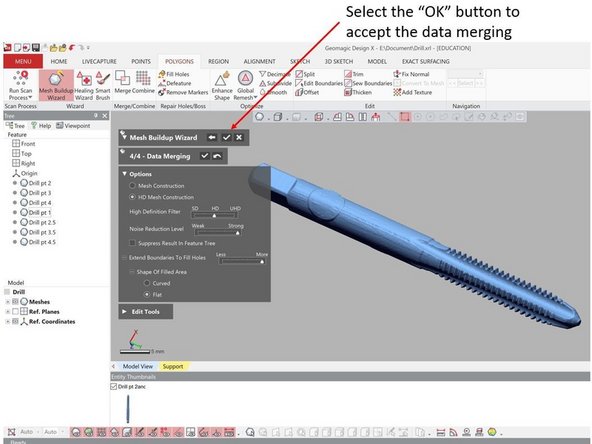This screenshot has width=592, height=444.
Task: Open the Run Scan Process tool
Action: click(x=20, y=85)
